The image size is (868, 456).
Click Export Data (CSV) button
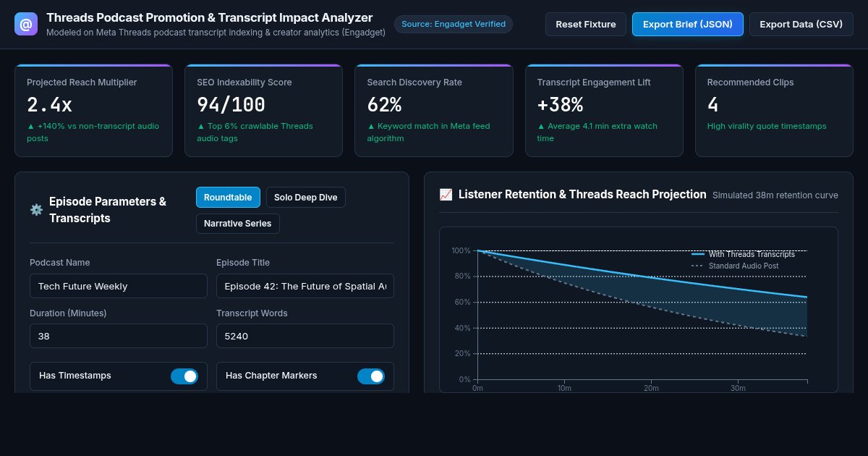click(x=801, y=24)
